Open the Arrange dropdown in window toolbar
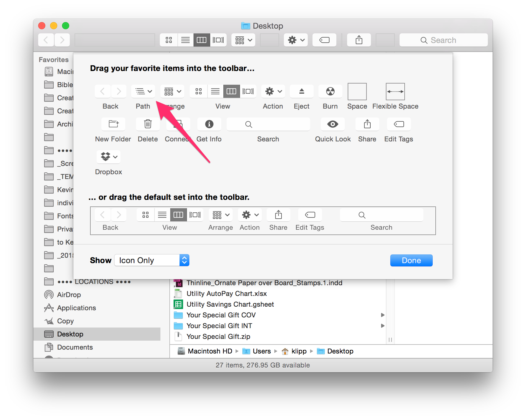 (243, 40)
